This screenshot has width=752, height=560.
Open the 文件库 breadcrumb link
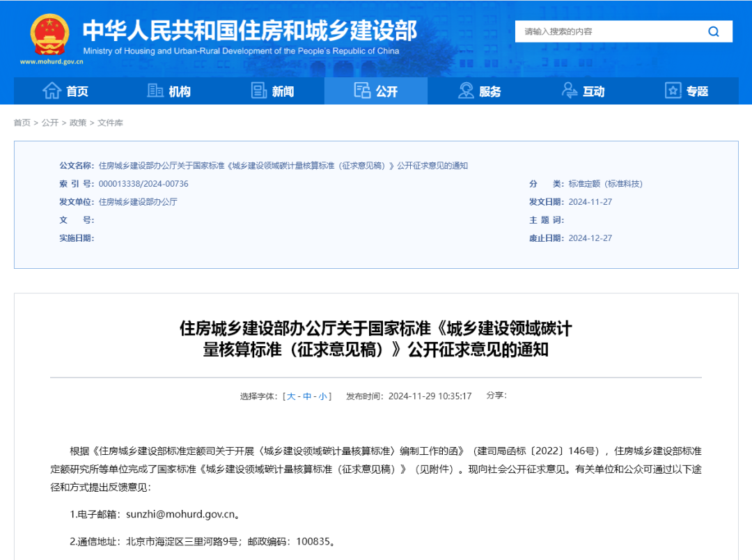(x=112, y=122)
